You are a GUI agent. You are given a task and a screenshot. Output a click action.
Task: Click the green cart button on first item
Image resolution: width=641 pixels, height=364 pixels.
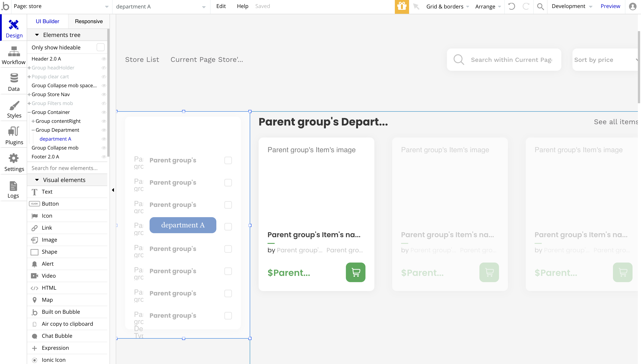[x=355, y=272]
